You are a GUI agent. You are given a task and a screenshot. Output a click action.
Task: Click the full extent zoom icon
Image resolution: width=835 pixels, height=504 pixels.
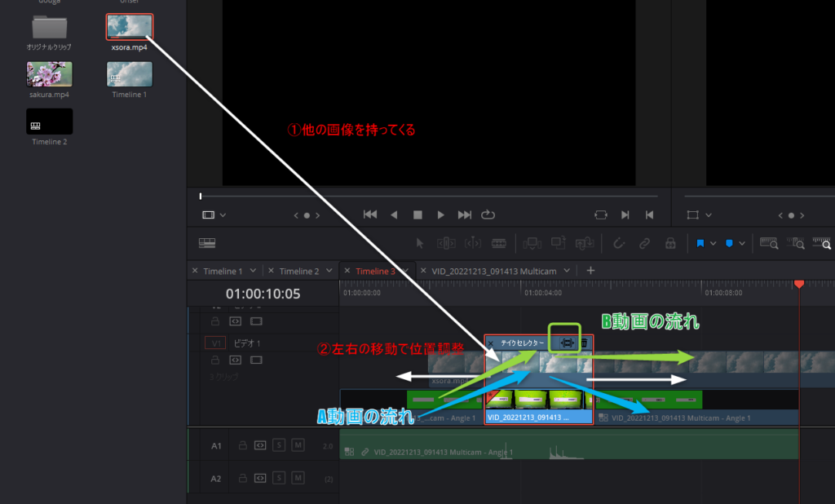(x=769, y=244)
